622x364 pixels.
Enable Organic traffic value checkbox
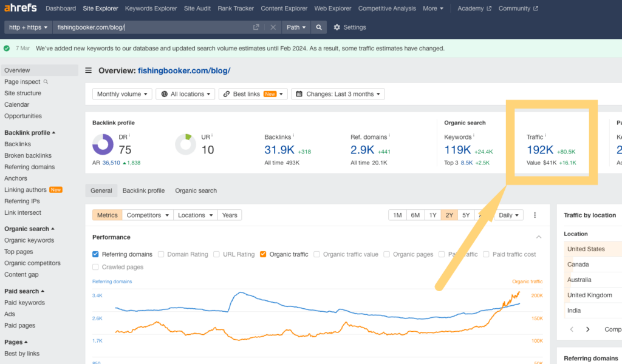coord(317,254)
